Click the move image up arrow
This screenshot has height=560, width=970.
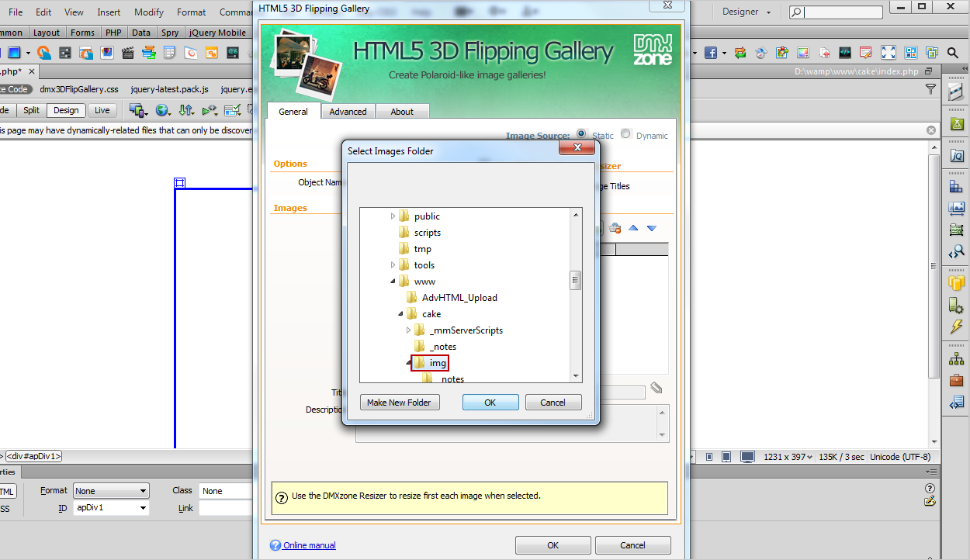tap(633, 228)
